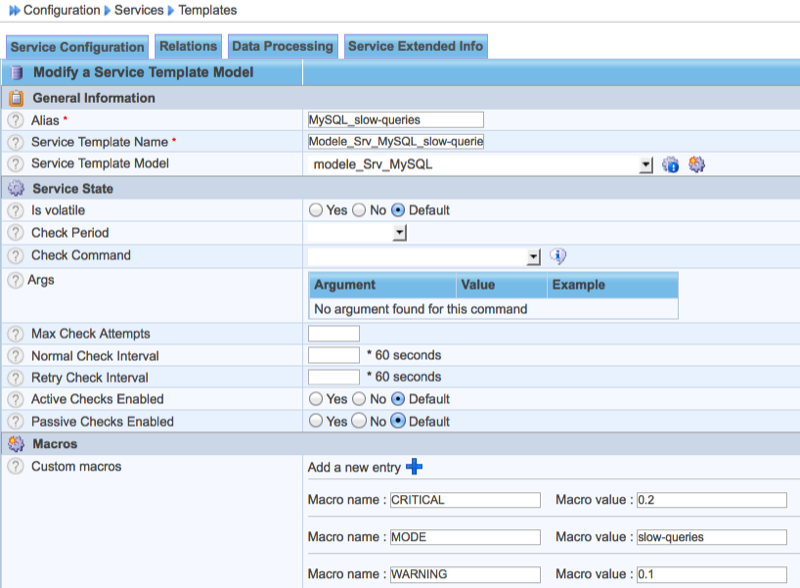Click the CRITICAL macro value field
The width and height of the screenshot is (800, 588).
[711, 500]
